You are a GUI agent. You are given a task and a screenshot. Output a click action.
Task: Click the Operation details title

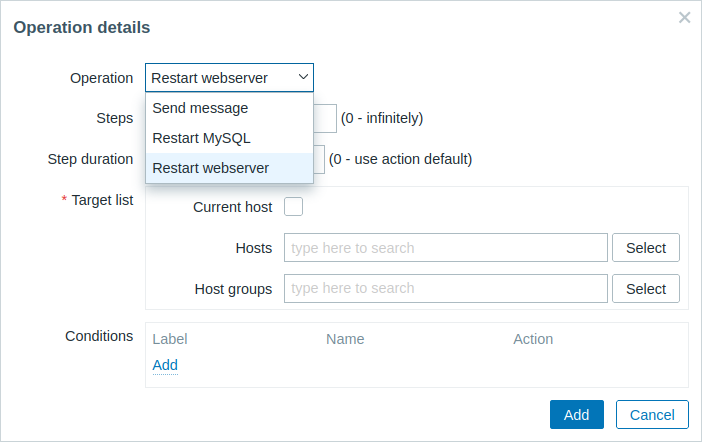pos(82,27)
